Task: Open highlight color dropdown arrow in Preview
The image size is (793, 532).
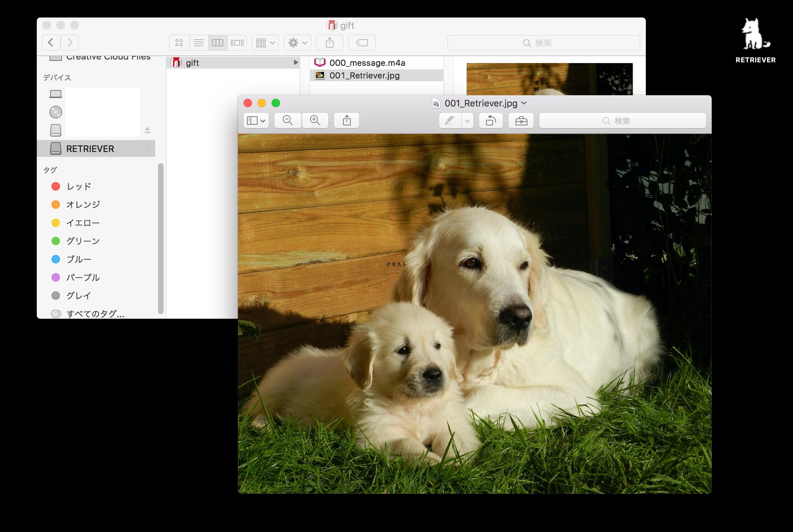Action: [x=467, y=120]
